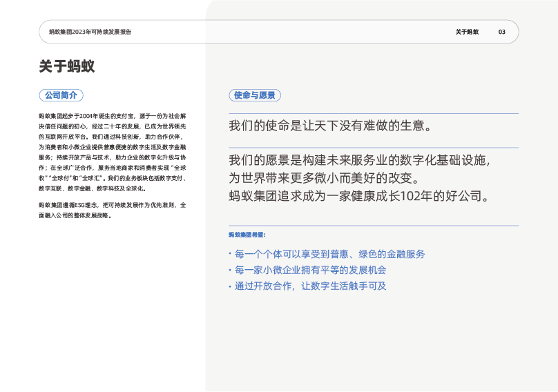Click the paragraph mentioning the ESG concept
Viewport: 558px width, 392px height.
click(112, 205)
